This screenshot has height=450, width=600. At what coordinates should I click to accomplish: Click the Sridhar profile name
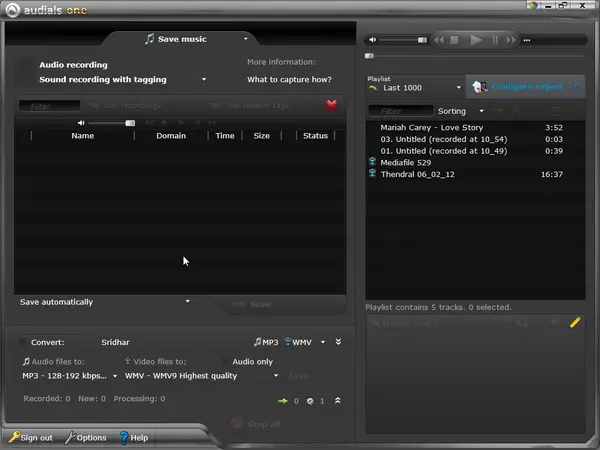[115, 342]
